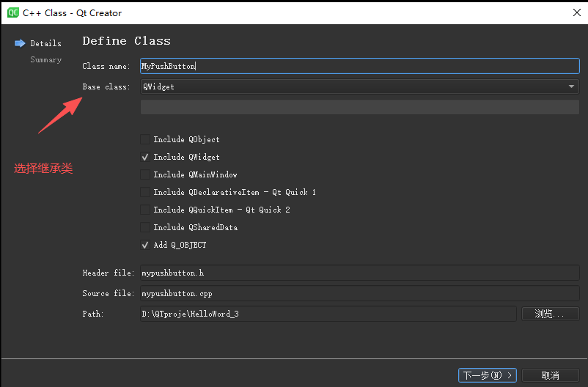The width and height of the screenshot is (588, 387).
Task: Uncheck the Include QWidget checkbox
Action: (x=145, y=157)
